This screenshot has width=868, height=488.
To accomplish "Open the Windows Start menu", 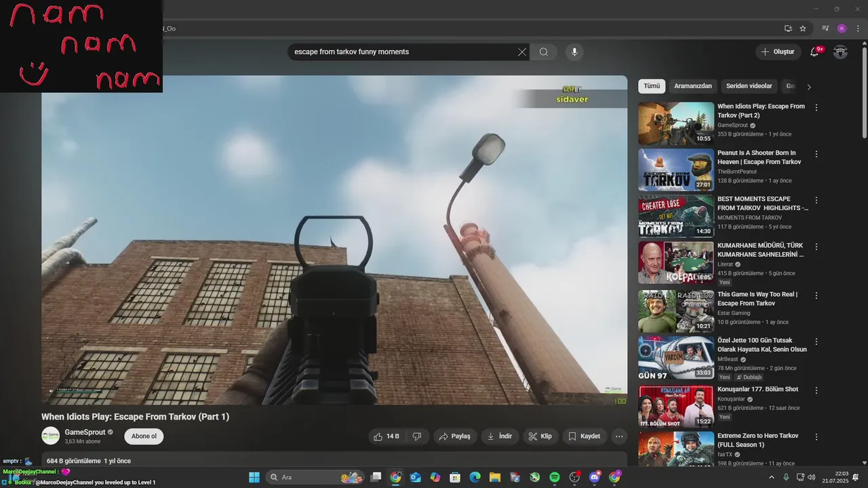I will [254, 477].
